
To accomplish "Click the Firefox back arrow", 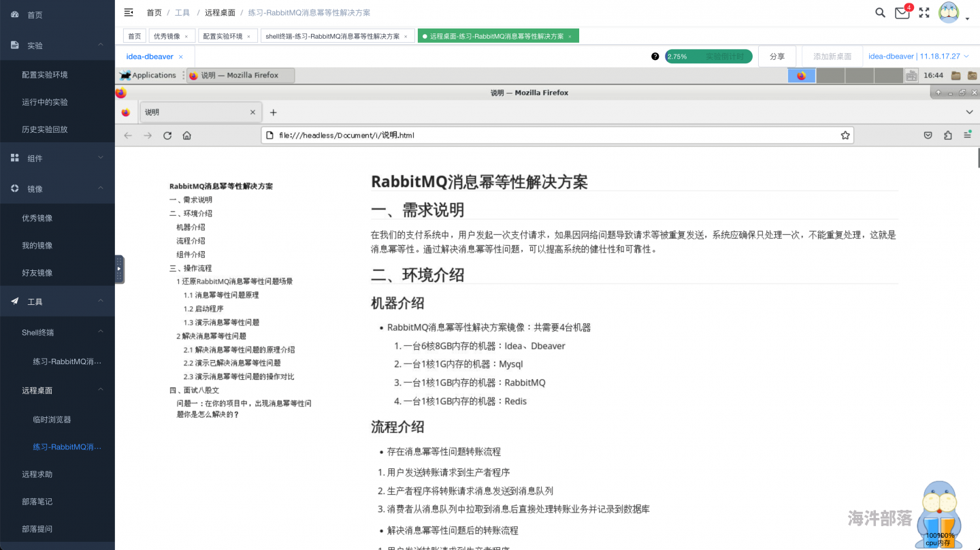I will (127, 135).
